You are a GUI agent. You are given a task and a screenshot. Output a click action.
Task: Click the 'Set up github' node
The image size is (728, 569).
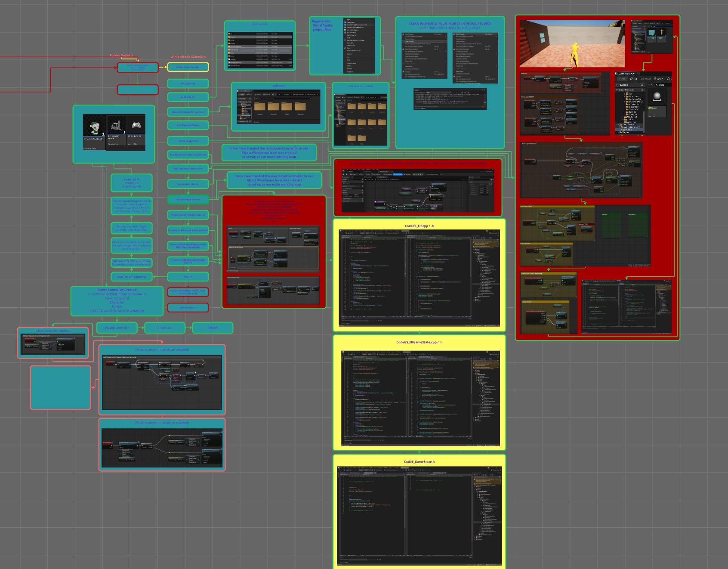[x=188, y=83]
